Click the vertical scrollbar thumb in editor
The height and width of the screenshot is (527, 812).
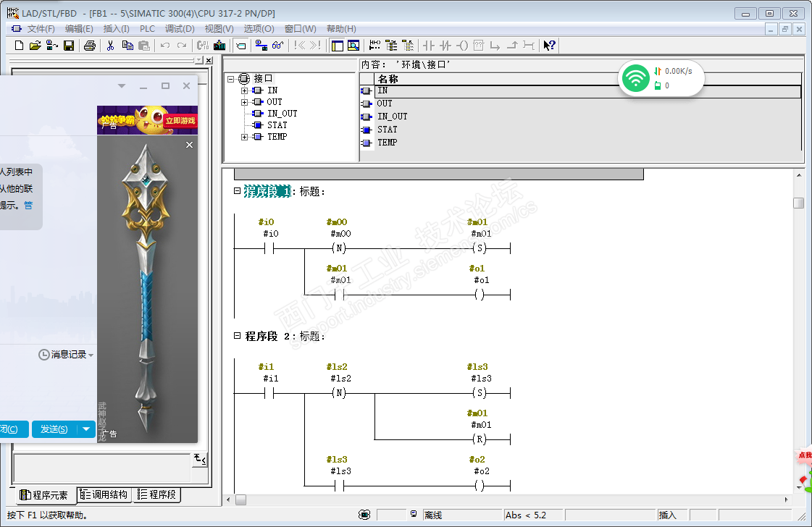click(x=798, y=203)
